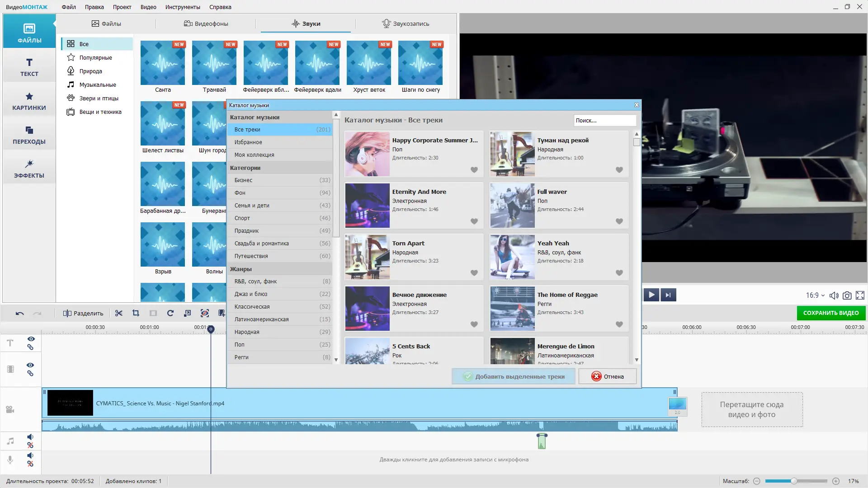This screenshot has height=488, width=868.
Task: Click the scissors cut icon in the toolbar
Action: tap(118, 313)
